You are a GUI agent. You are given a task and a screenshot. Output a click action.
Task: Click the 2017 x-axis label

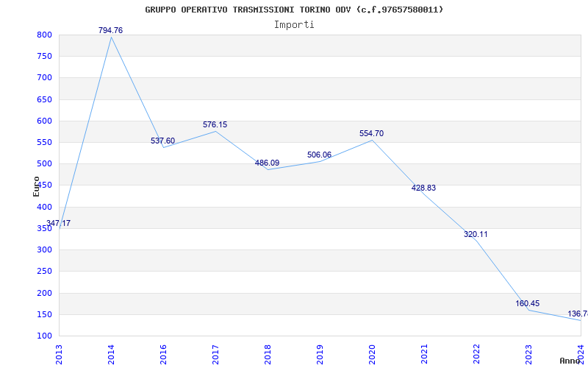(215, 354)
